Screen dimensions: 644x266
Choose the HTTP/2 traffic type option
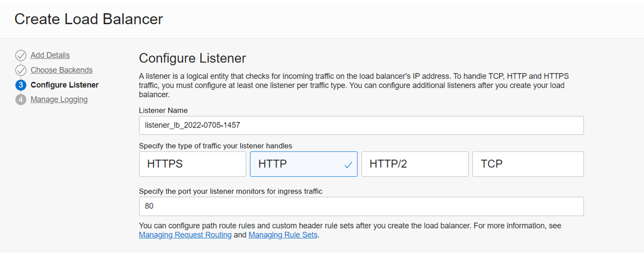tap(415, 164)
